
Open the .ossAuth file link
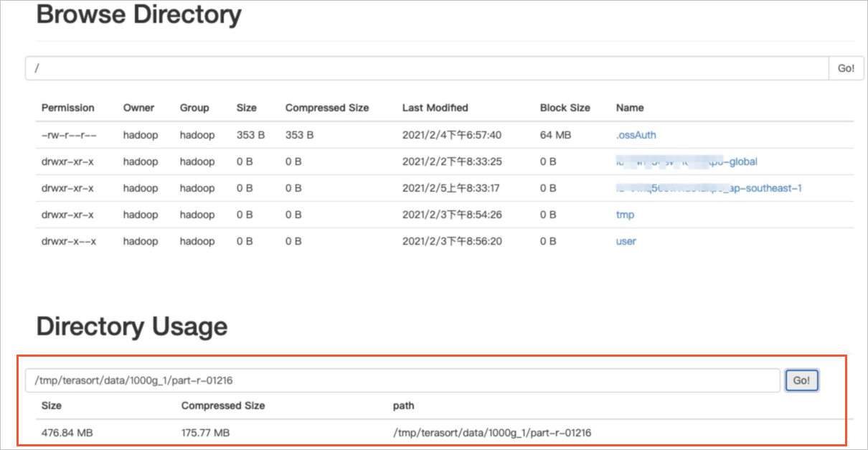coord(636,135)
